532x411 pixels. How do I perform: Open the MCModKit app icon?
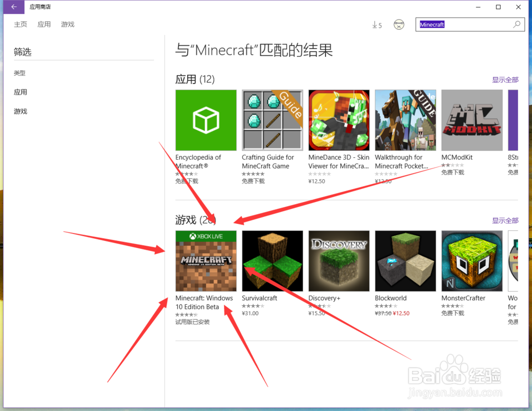pos(472,120)
